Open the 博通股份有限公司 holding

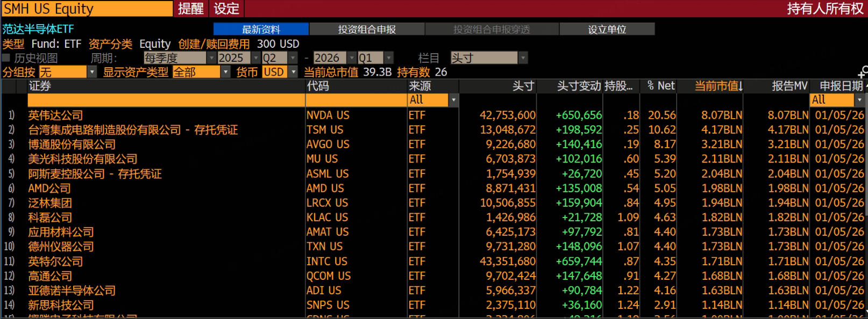point(72,144)
